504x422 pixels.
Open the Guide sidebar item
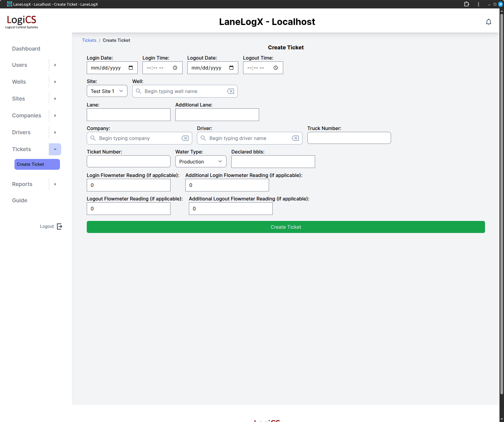pos(20,200)
